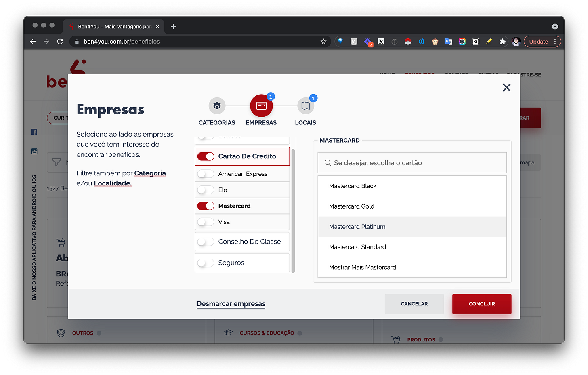Toggle off Cartão De Credito switch
Screen dimensions: 588x375
206,156
